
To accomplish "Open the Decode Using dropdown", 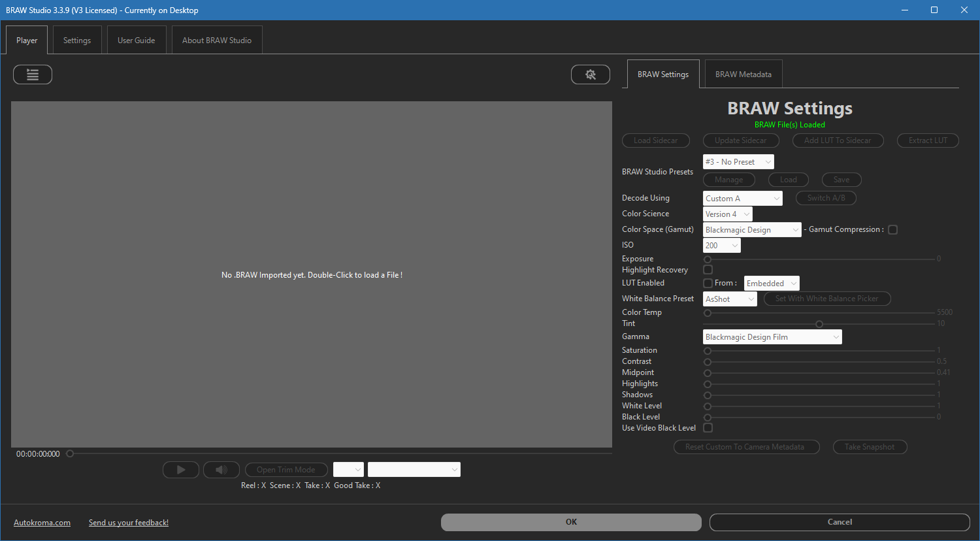I will click(x=743, y=199).
